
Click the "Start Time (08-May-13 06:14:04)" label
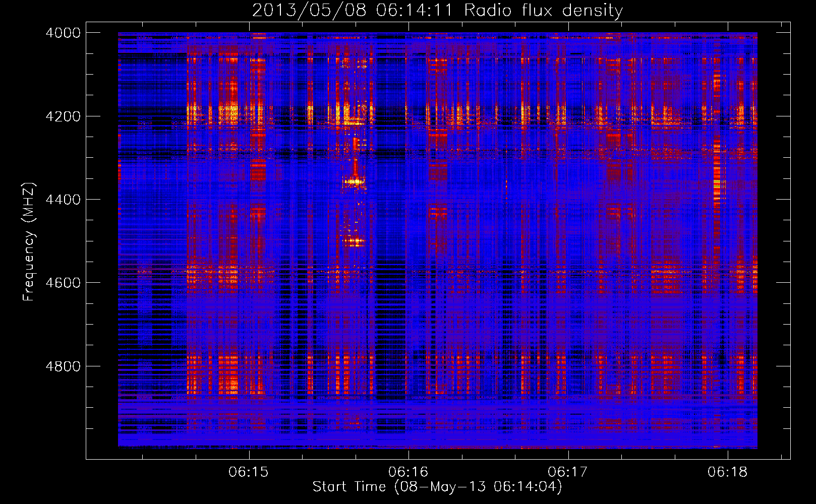(437, 487)
